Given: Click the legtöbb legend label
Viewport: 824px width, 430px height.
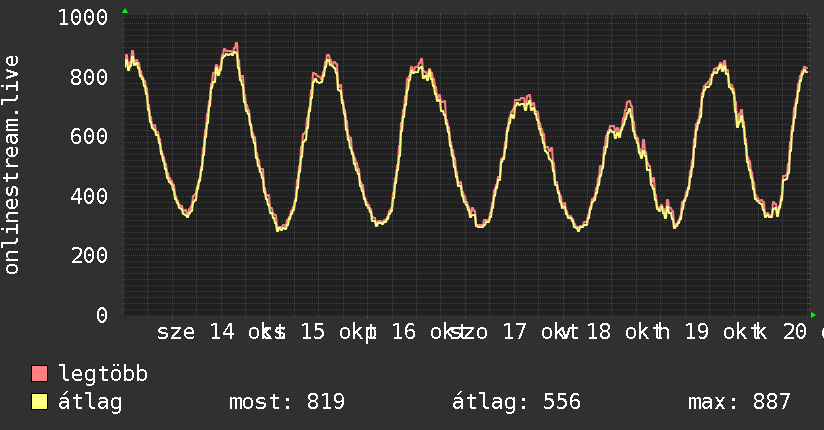Looking at the screenshot, I should 103,373.
